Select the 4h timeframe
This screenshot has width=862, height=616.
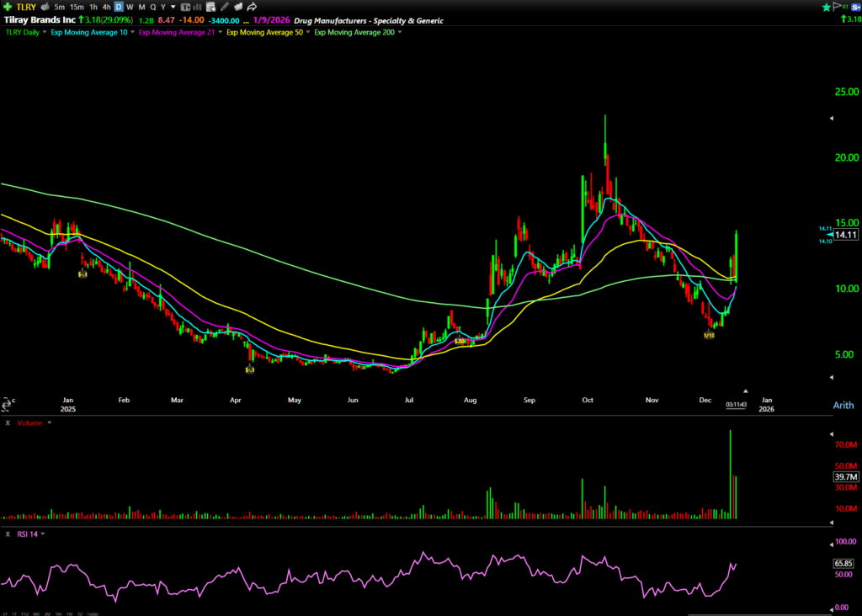[106, 7]
